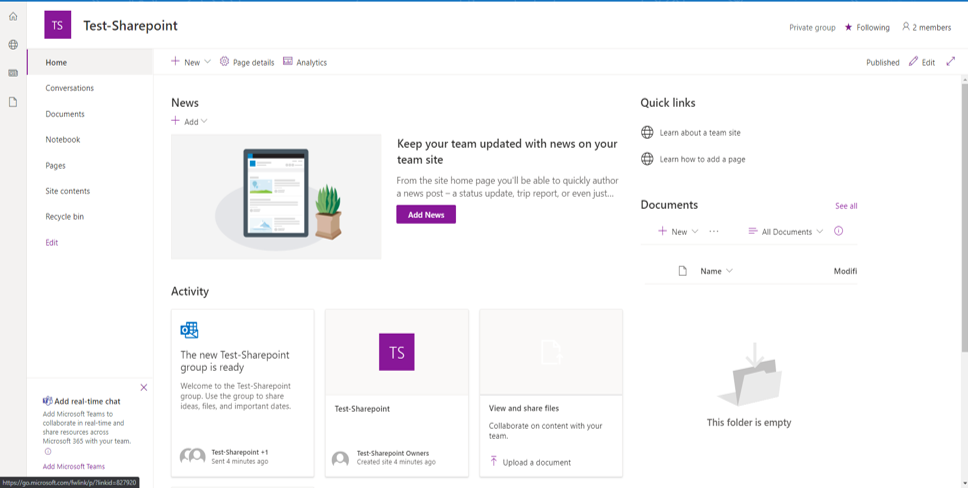Viewport: 968px width, 488px height.
Task: Dismiss the Add real-time chat panel
Action: point(144,388)
